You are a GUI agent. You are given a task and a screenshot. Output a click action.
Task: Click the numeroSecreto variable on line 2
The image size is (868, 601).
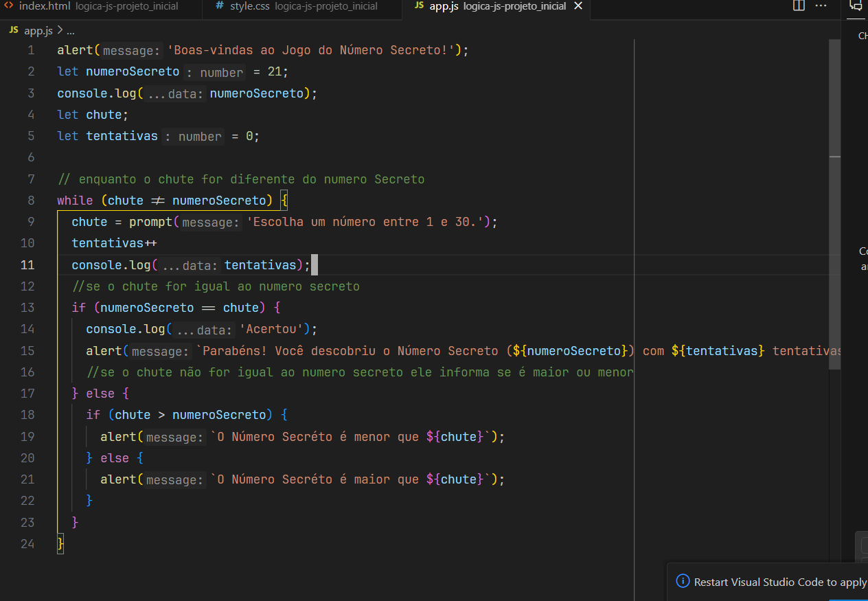[x=133, y=71]
